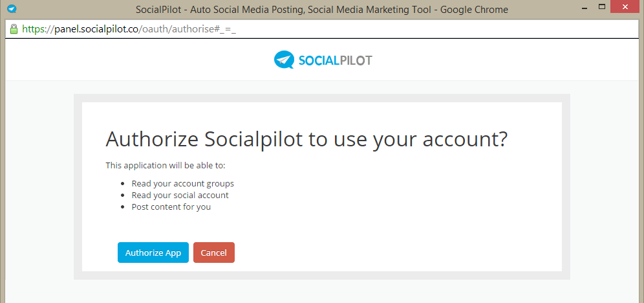Click the red Cancel button

214,252
